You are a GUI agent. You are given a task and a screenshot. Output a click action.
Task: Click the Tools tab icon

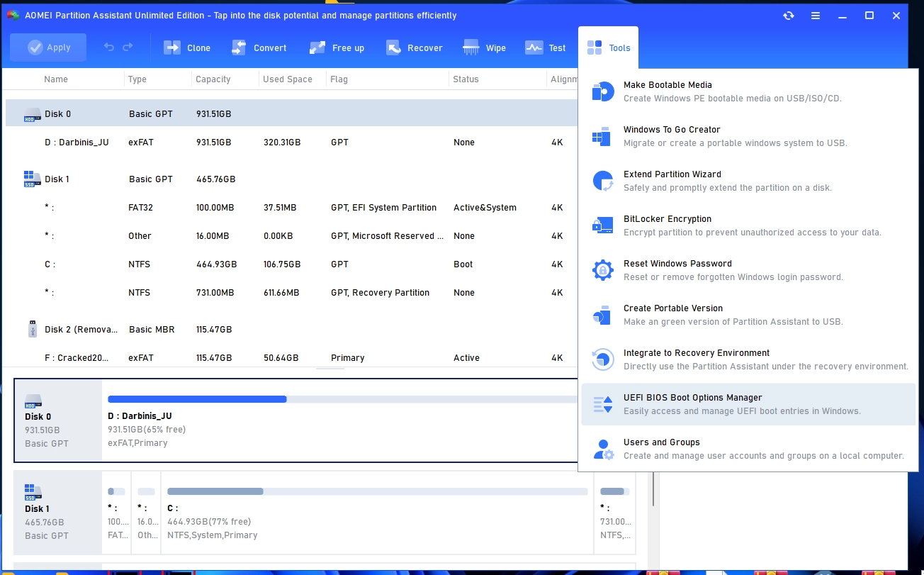pos(595,48)
